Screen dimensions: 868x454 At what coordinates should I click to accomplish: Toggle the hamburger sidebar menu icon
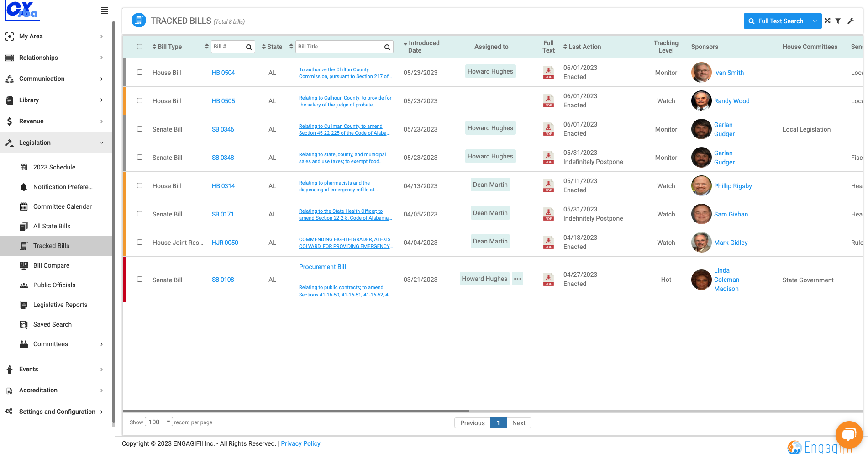point(105,11)
